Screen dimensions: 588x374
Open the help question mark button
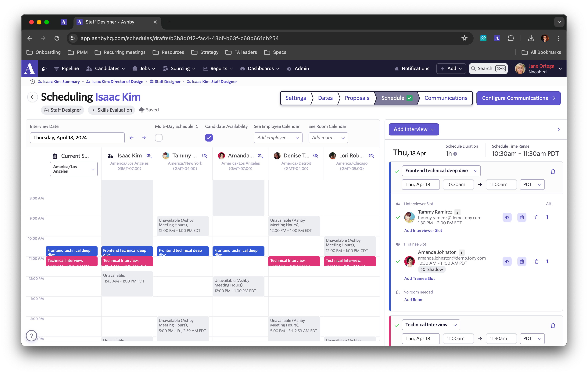(x=31, y=336)
